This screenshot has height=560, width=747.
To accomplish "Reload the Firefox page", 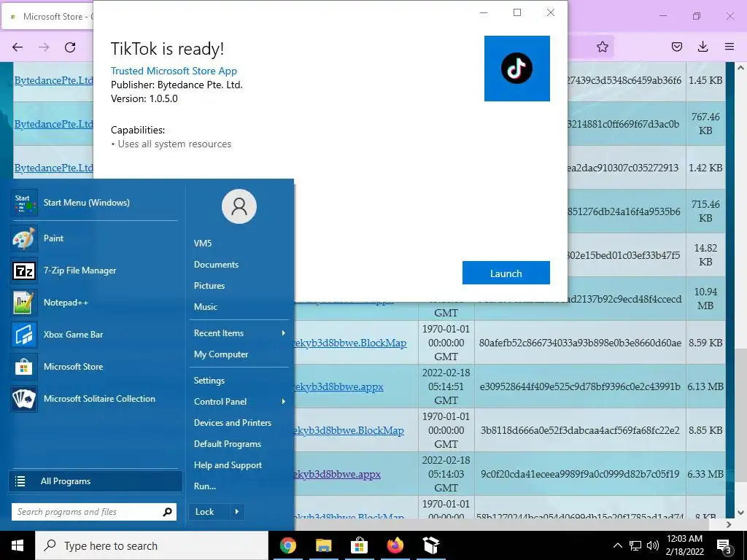I will coord(70,47).
